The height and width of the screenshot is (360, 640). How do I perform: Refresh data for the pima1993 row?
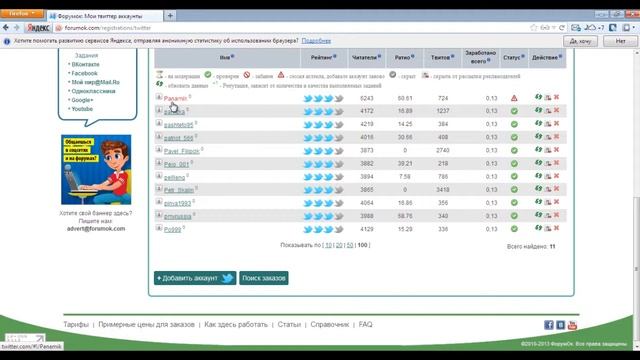[x=538, y=202]
